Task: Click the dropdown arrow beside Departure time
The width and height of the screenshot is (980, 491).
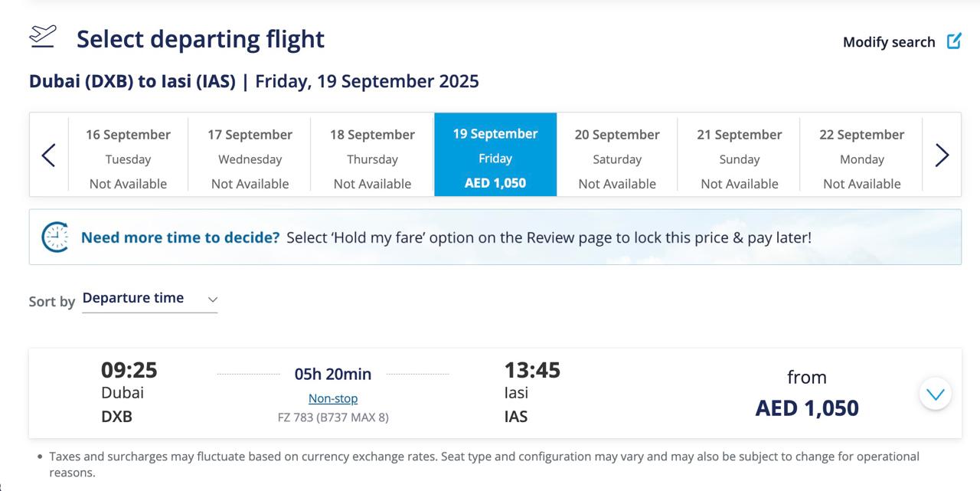Action: (x=212, y=299)
